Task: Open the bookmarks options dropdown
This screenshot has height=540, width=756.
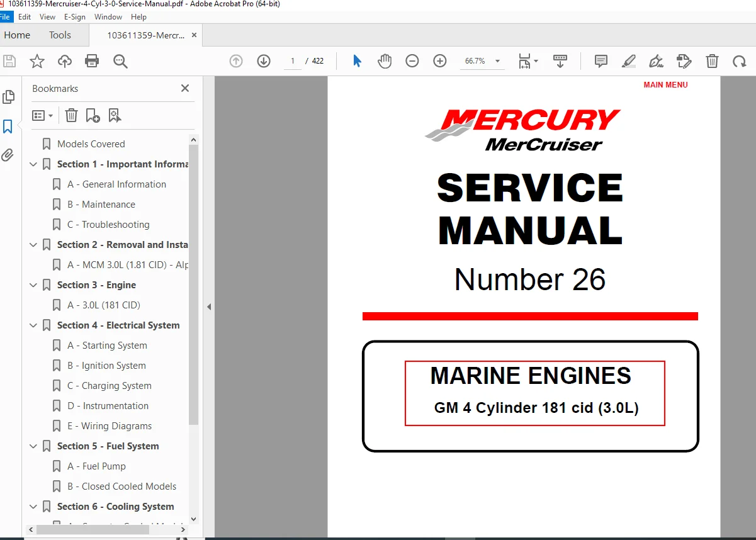Action: point(43,116)
